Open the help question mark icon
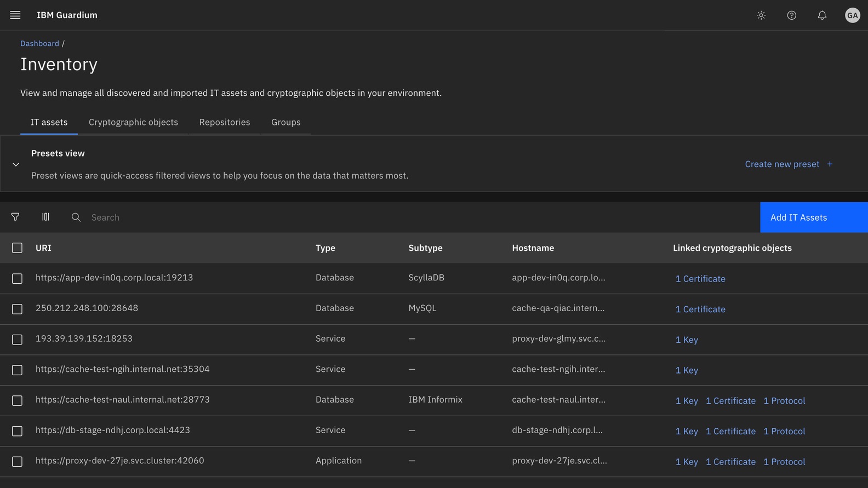 pyautogui.click(x=792, y=15)
